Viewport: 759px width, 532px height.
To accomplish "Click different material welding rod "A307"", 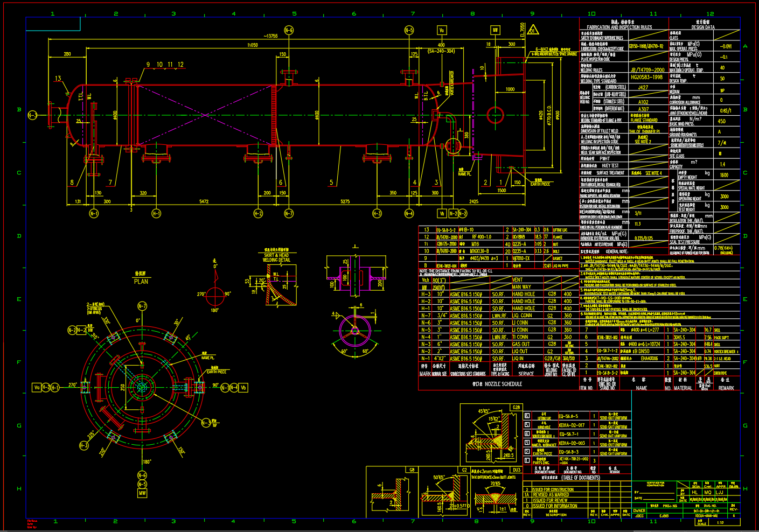I will [643, 109].
